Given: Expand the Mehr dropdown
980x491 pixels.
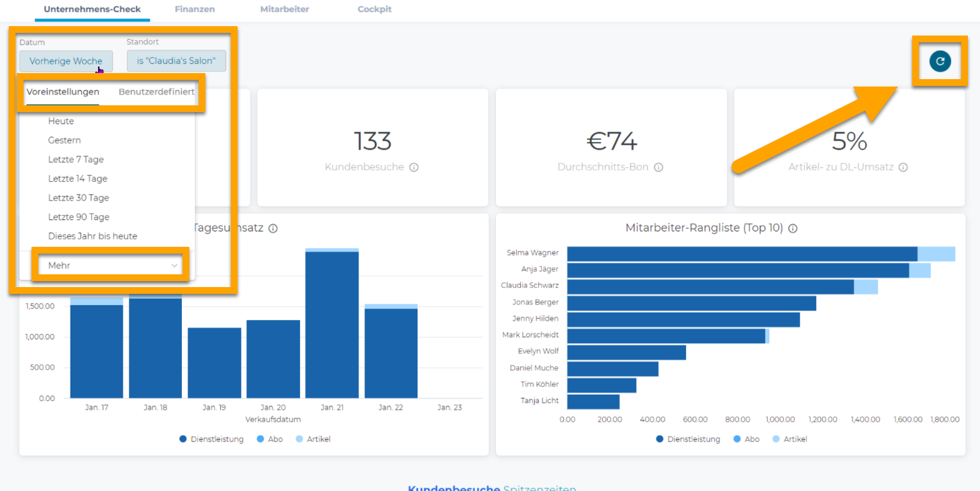Looking at the screenshot, I should coord(111,266).
